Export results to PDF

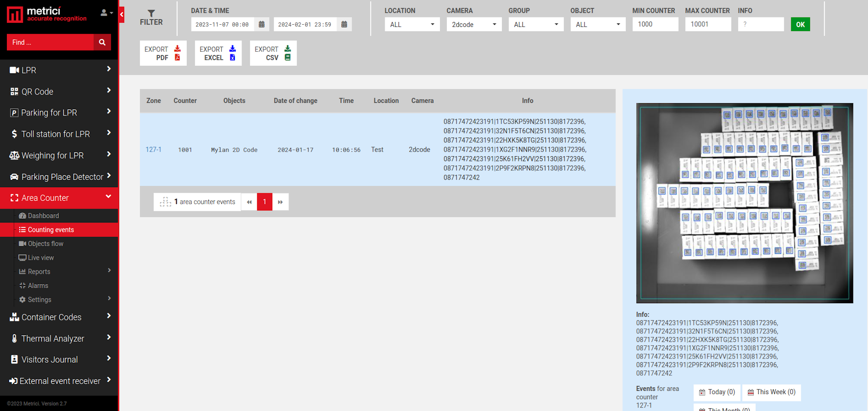[163, 53]
